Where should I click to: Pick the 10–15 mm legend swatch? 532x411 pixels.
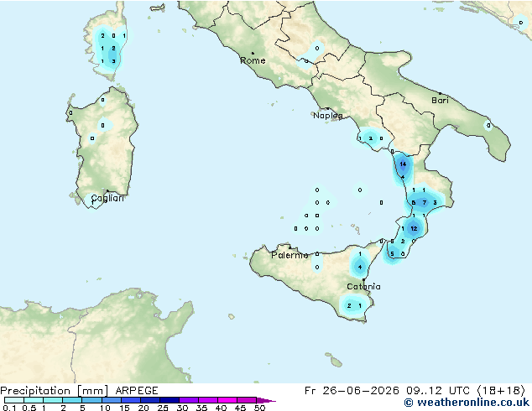[111, 400]
